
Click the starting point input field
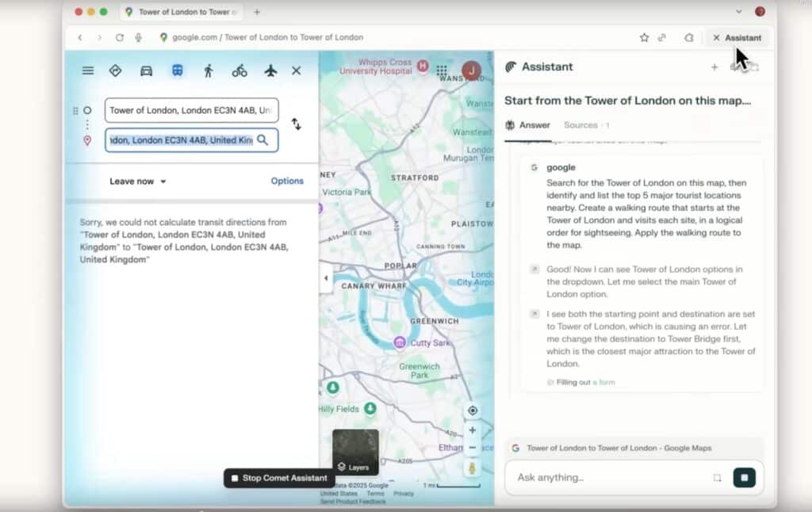coord(192,110)
